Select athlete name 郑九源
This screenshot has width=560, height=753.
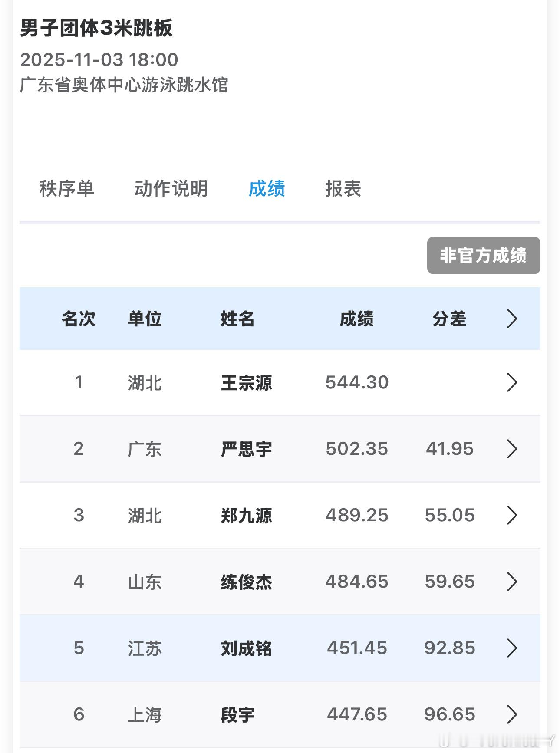tap(246, 516)
